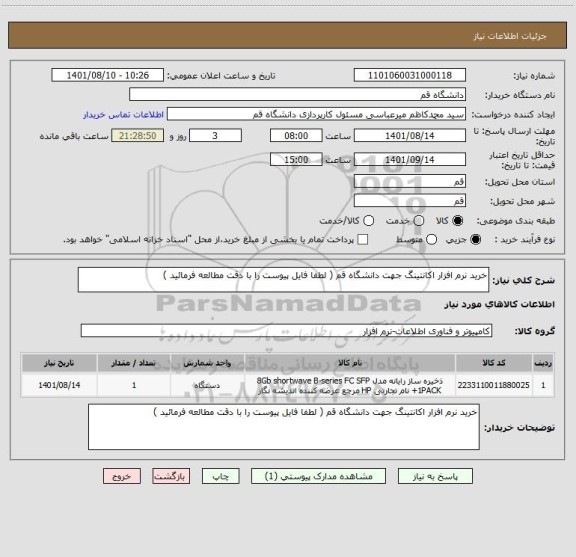Image resolution: width=576 pixels, height=557 pixels.
Task: Click the گروه کالا field
Action: [x=286, y=331]
